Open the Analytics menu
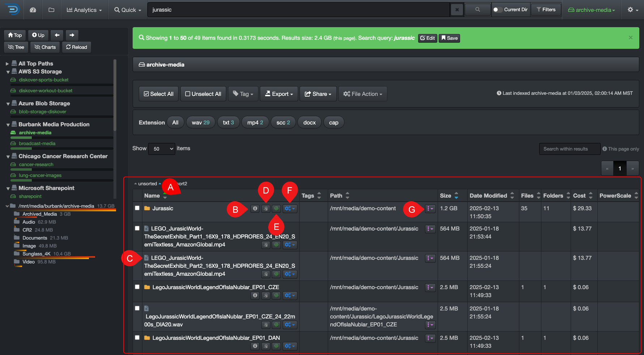The image size is (644, 355). point(84,10)
